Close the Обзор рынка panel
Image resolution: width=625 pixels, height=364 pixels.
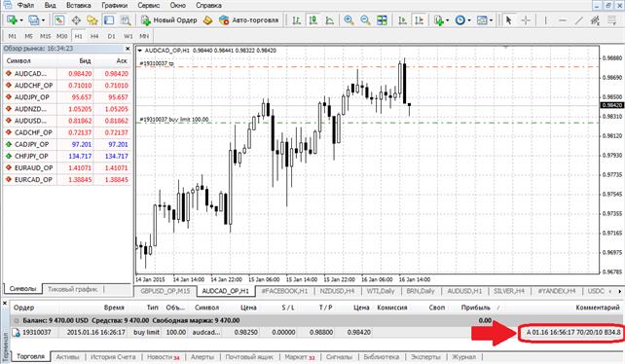[128, 49]
